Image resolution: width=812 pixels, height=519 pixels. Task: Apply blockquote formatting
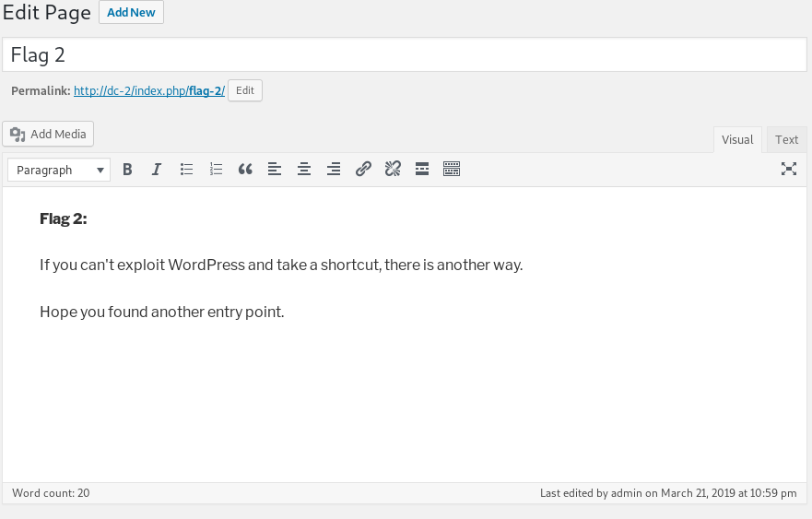[x=245, y=170]
